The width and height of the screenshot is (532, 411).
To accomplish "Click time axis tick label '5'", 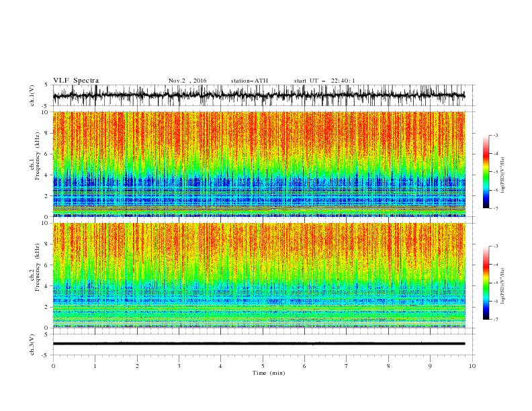I will click(263, 366).
